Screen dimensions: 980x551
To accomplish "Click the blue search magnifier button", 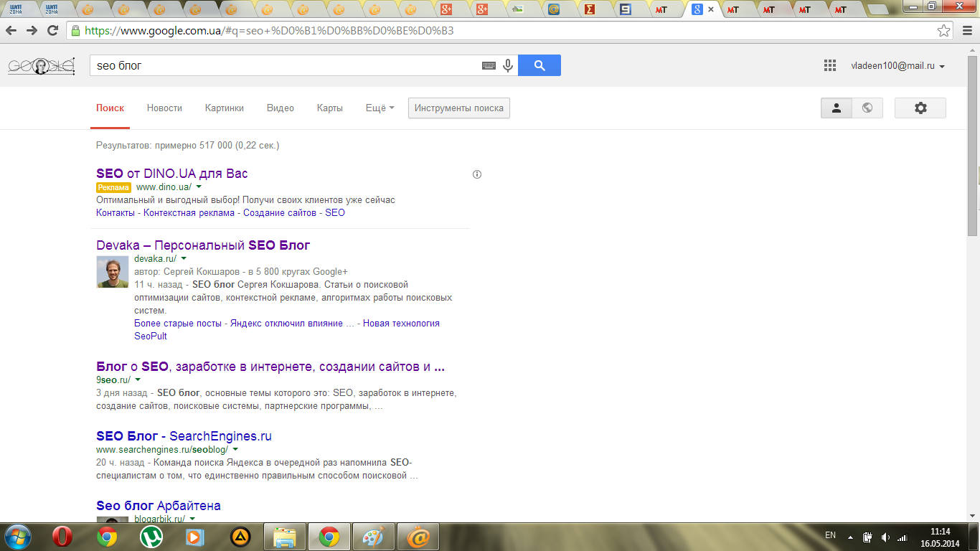I will click(540, 65).
